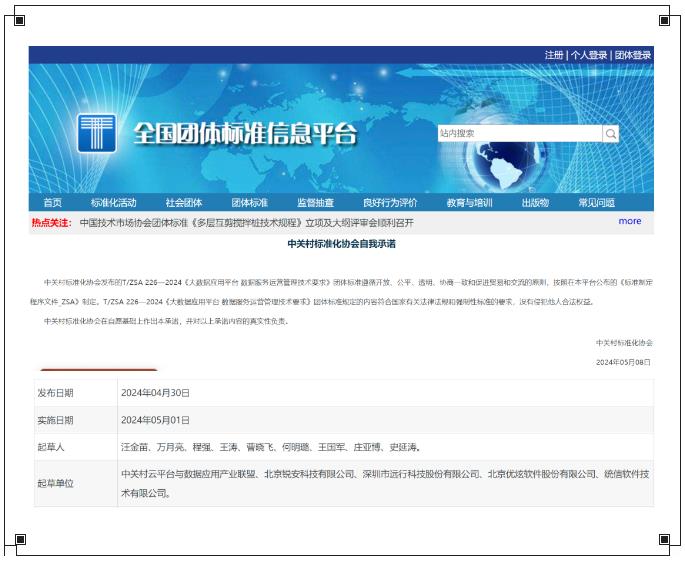
Task: Click the 注册 link at top
Action: [554, 55]
